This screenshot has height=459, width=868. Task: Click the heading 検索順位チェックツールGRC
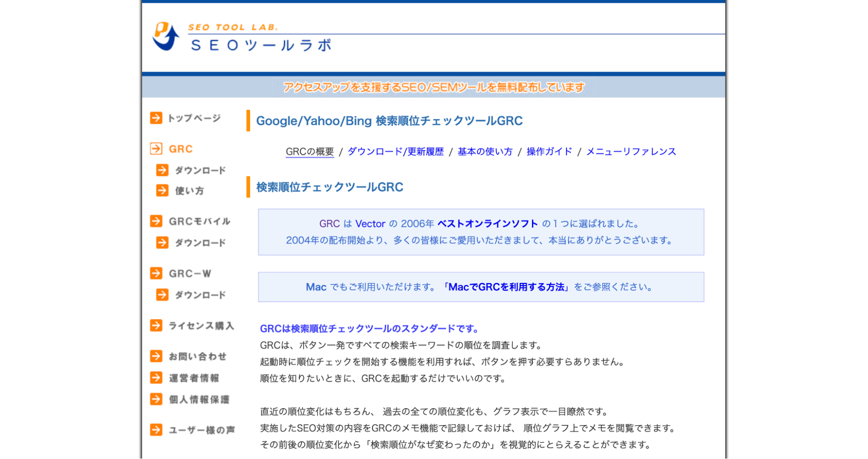(x=330, y=187)
